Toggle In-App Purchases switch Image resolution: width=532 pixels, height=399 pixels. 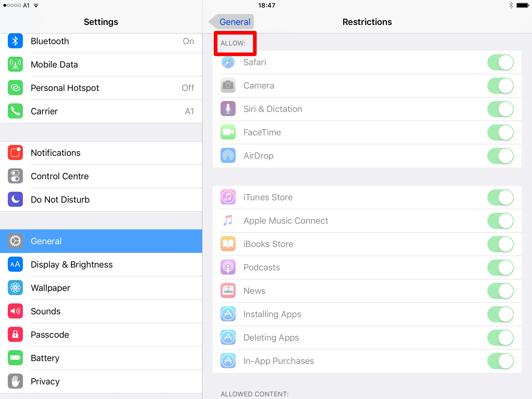(500, 361)
